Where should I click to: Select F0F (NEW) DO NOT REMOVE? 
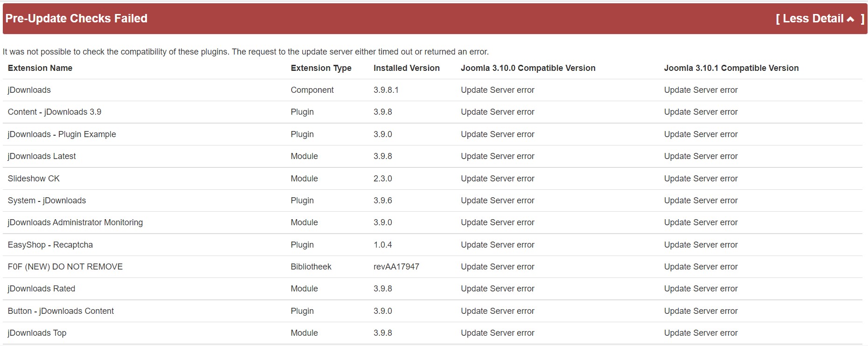(x=65, y=267)
